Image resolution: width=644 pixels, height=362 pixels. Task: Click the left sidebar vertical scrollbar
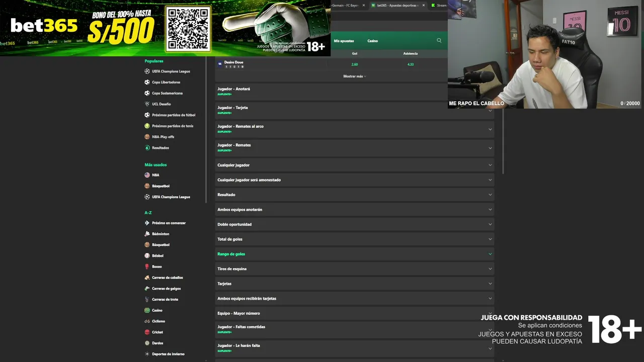pos(206,130)
